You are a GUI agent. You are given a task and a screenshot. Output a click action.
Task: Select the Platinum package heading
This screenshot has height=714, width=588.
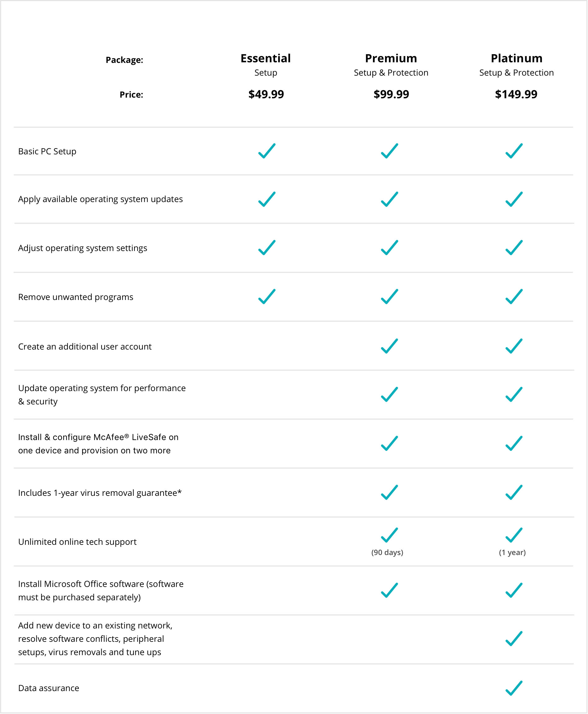pos(516,58)
